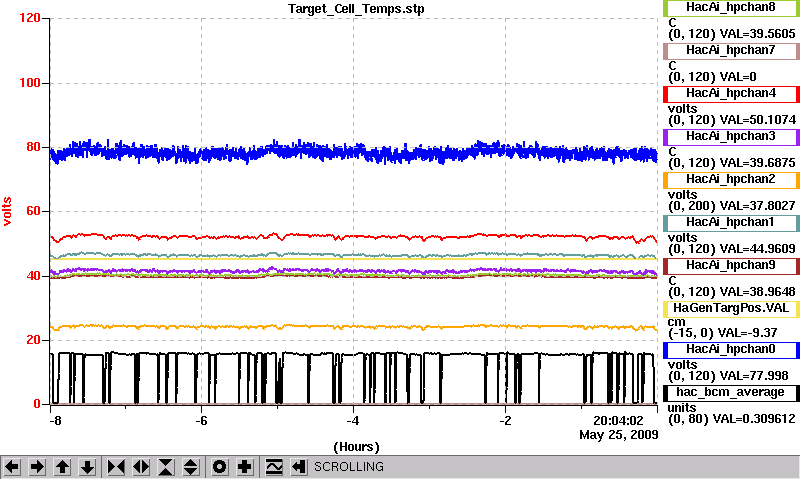Screen dimensions: 800x479
Task: Zoom in vertically with the hourglass icon
Action: click(166, 467)
